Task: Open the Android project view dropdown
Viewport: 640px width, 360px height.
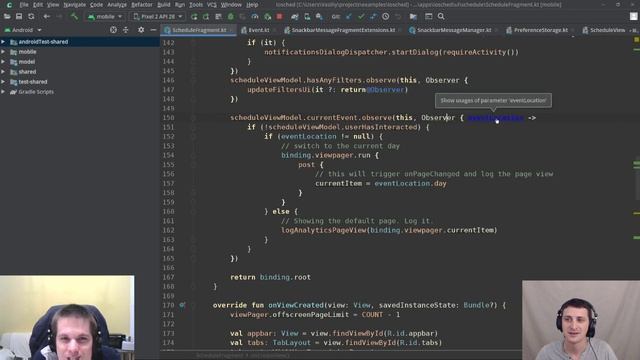Action: point(23,30)
